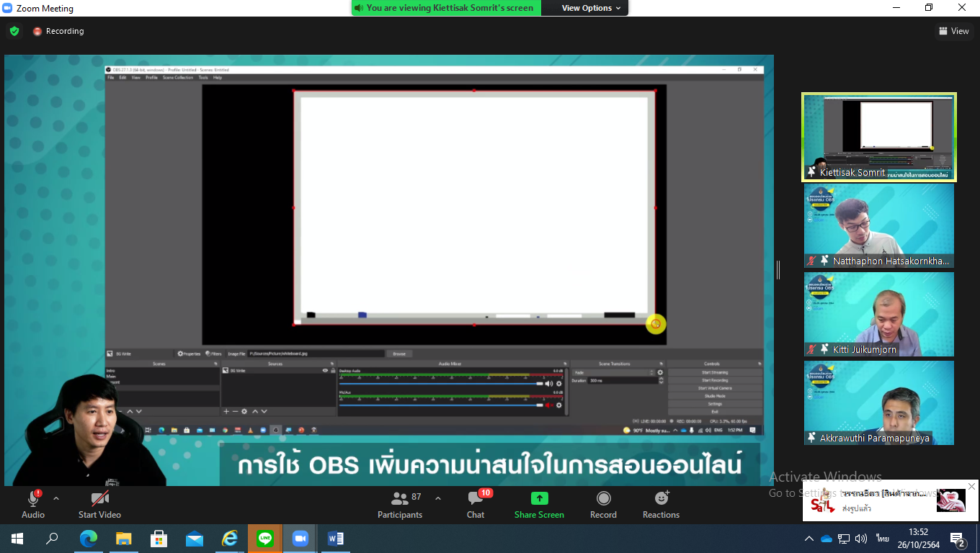Select Kiettisak Somrit video thumbnail
Viewport: 980px width, 553px height.
(879, 136)
